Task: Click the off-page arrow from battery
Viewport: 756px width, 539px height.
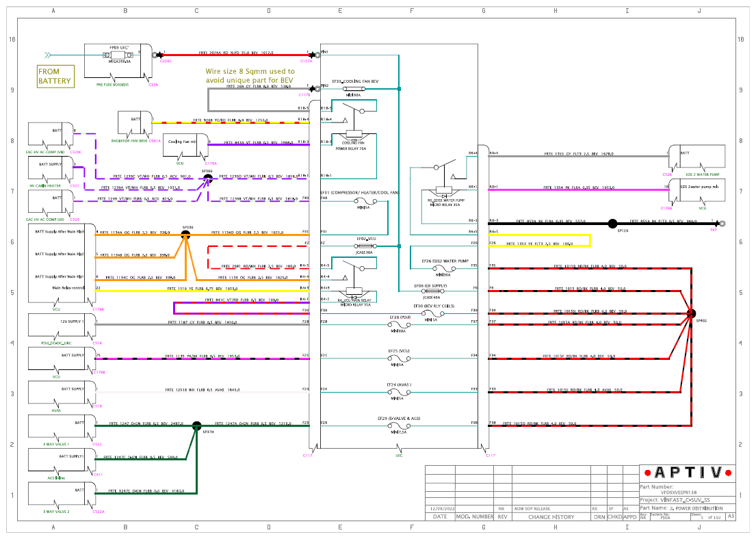Action: [47, 55]
